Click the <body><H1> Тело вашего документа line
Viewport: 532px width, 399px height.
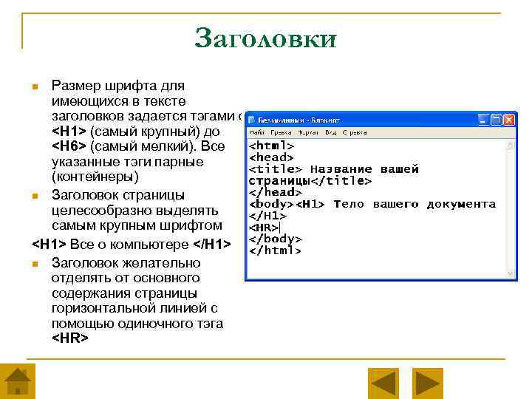(372, 204)
